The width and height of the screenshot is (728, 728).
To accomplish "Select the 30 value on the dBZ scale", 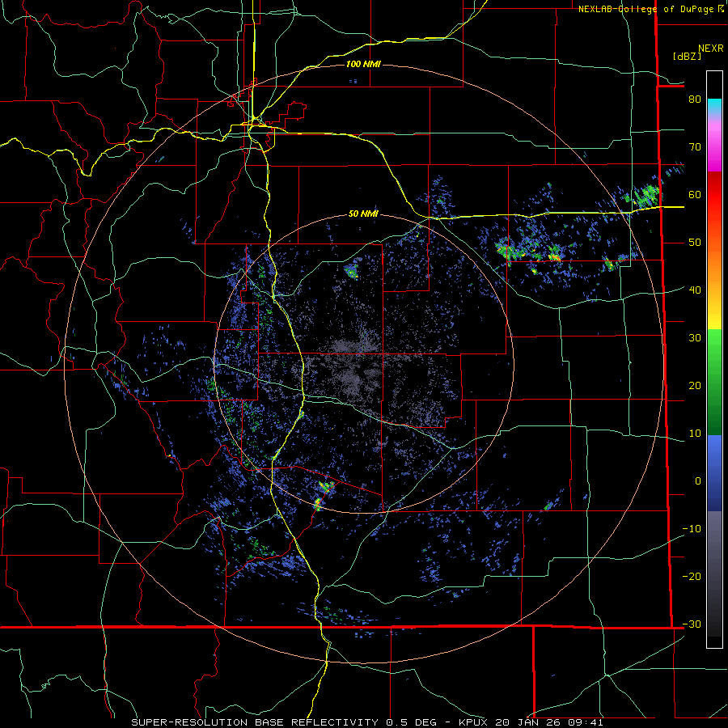I will (695, 337).
